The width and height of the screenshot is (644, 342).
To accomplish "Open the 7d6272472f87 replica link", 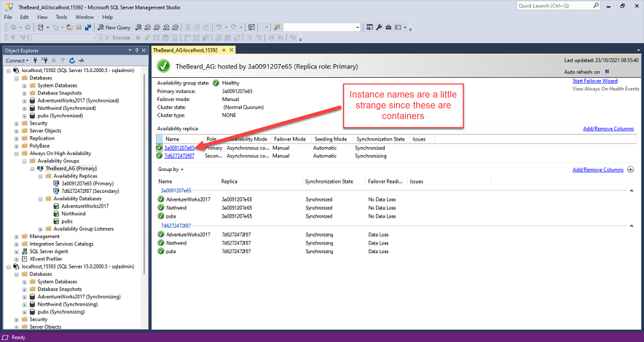I will (179, 156).
